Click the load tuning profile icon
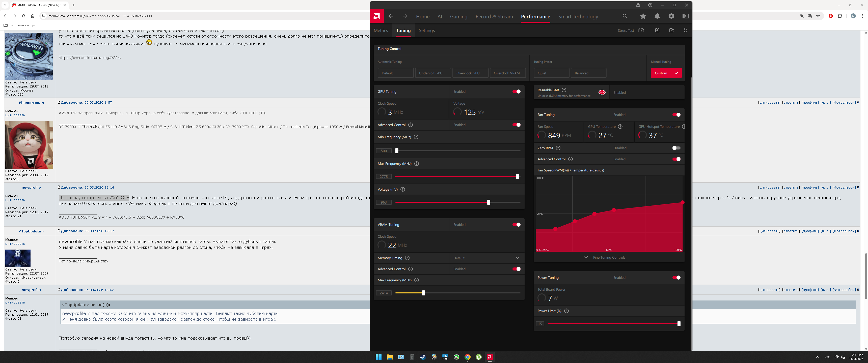 pyautogui.click(x=657, y=30)
